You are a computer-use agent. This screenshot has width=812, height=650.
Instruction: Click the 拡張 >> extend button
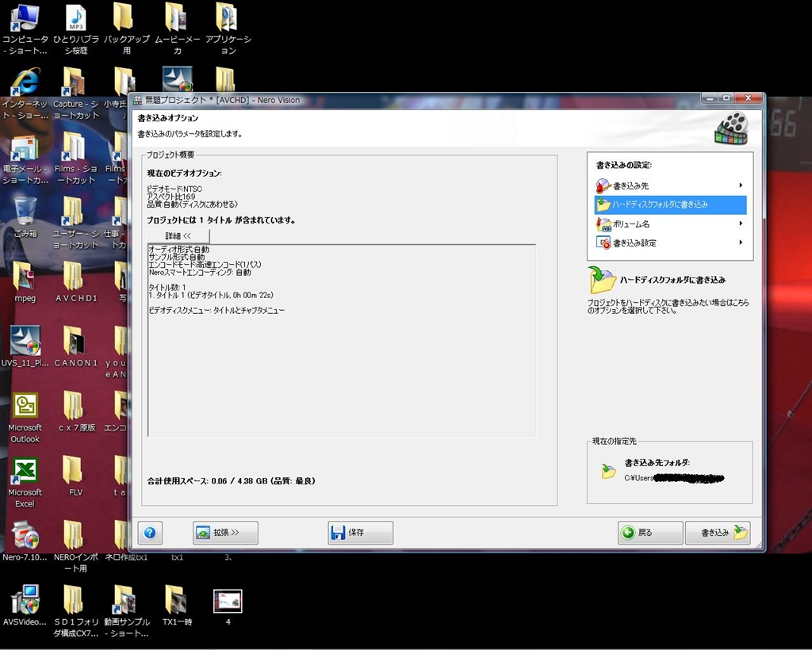(x=225, y=533)
